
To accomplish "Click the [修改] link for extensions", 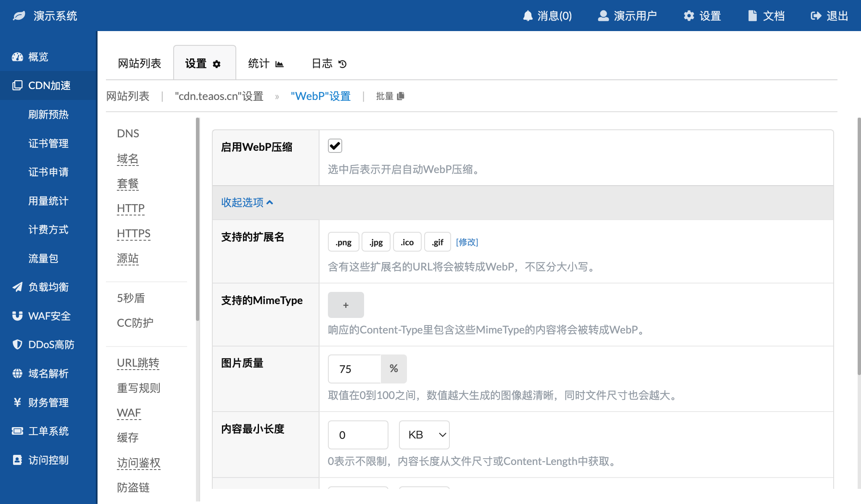I will point(467,242).
